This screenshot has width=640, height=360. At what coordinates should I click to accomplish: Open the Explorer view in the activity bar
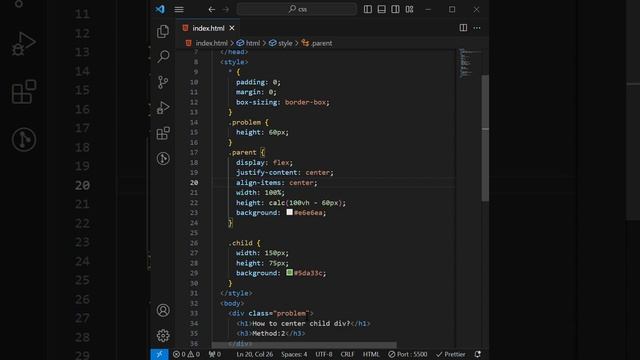click(x=163, y=31)
